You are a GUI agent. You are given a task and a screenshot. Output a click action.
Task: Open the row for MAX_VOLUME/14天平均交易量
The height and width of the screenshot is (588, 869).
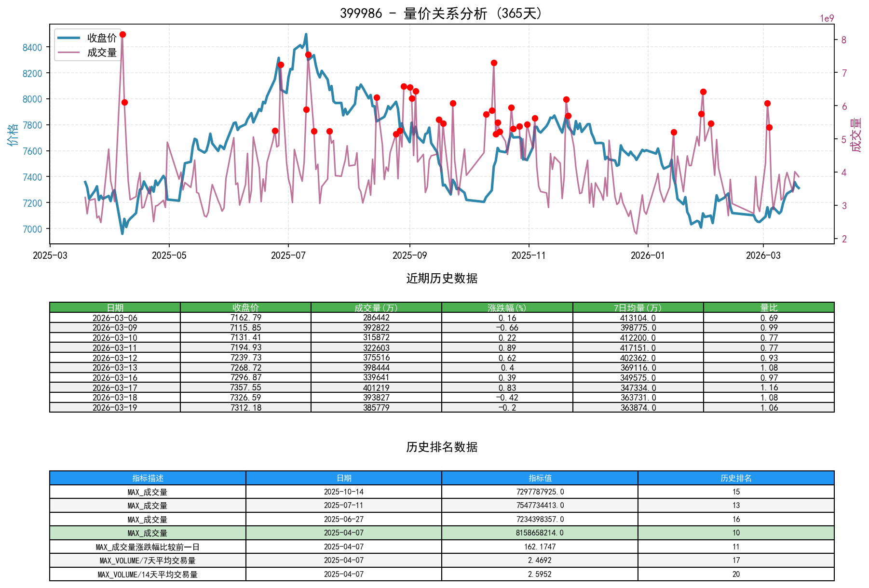[x=148, y=574]
